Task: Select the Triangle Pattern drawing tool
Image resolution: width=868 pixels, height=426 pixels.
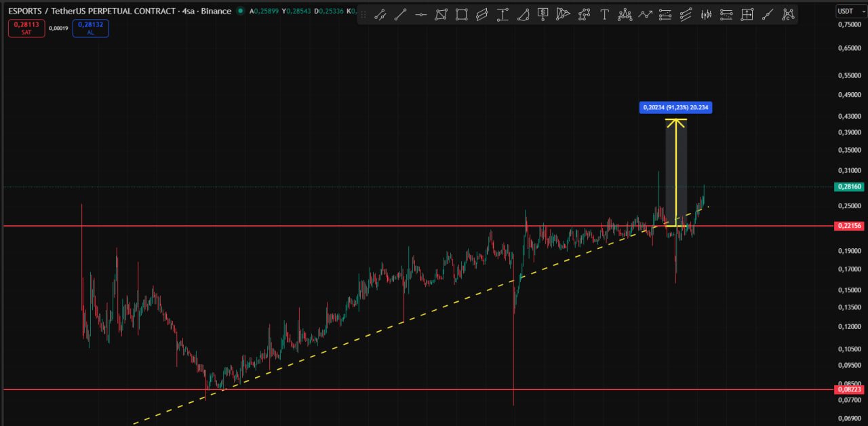Action: (564, 14)
